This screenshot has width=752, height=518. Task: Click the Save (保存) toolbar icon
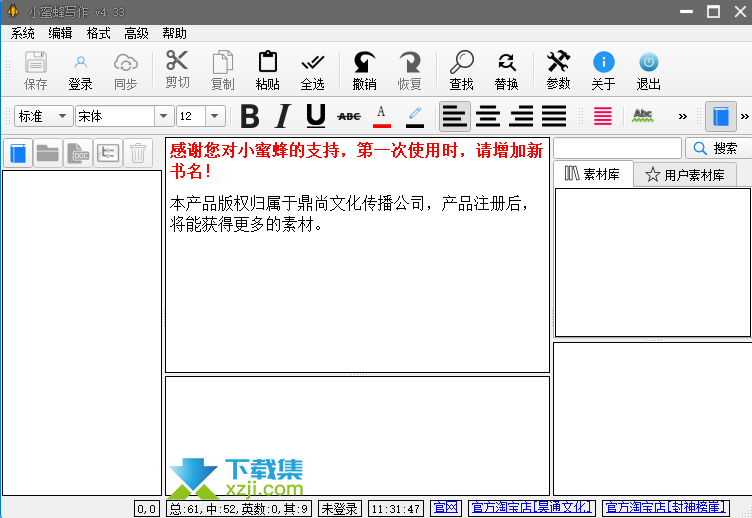click(35, 70)
